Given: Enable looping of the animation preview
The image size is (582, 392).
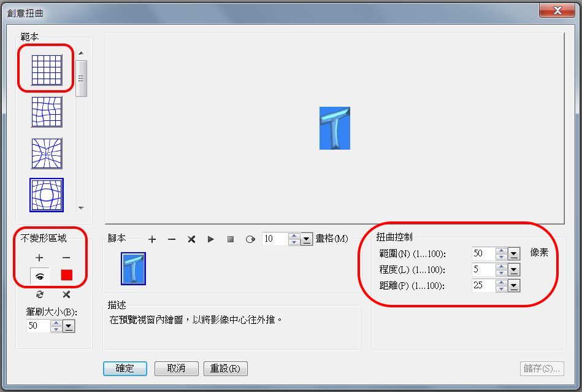Looking at the screenshot, I should (x=250, y=240).
